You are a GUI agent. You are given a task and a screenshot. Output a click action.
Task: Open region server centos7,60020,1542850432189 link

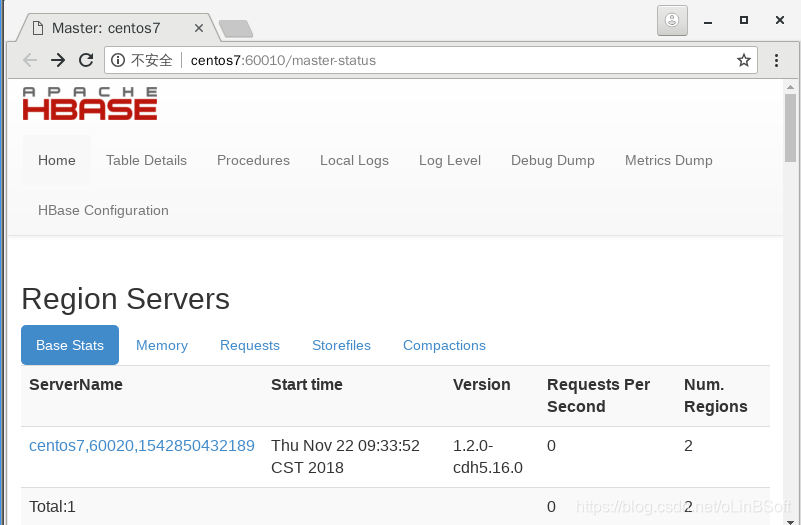(x=142, y=446)
